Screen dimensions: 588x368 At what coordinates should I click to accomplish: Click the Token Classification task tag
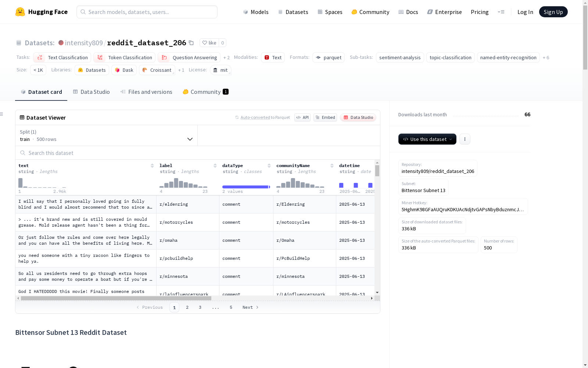point(124,57)
